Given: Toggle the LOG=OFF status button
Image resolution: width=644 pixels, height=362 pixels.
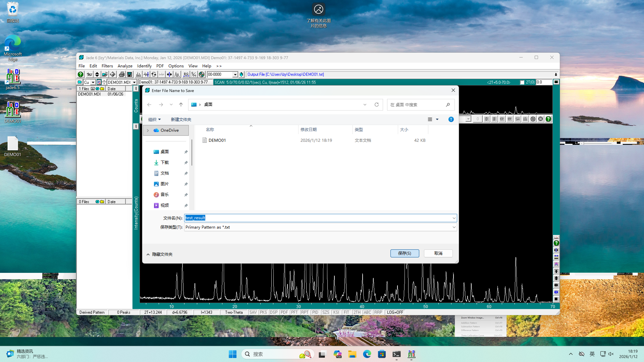Looking at the screenshot, I should (x=395, y=312).
